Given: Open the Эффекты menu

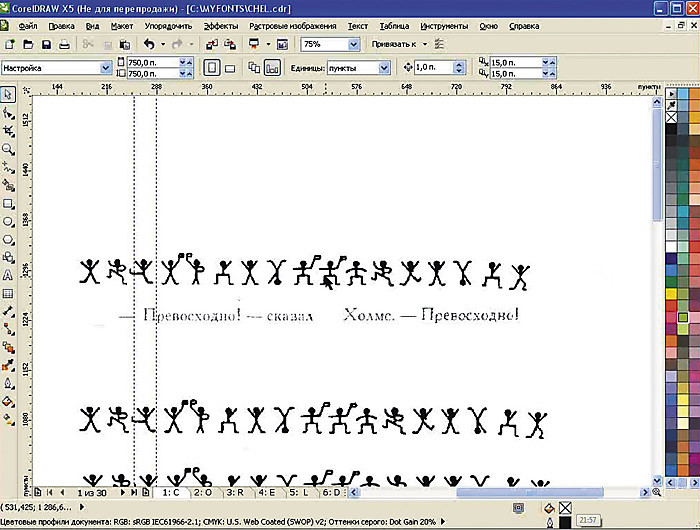Looking at the screenshot, I should (x=221, y=26).
